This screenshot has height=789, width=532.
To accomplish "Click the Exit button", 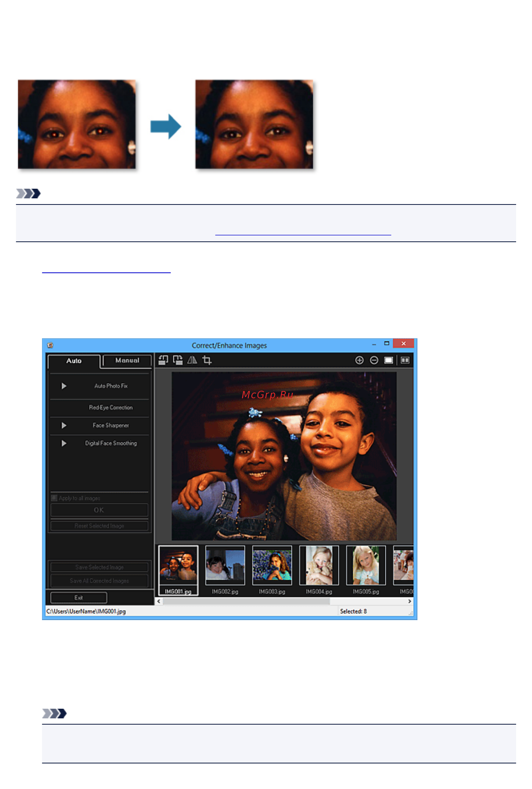I will 79,598.
